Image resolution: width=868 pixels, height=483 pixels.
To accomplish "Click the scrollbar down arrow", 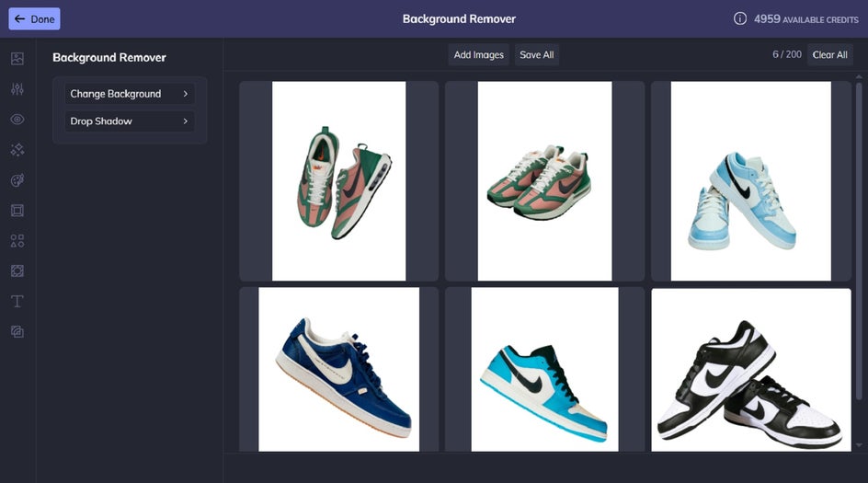I will 859,444.
